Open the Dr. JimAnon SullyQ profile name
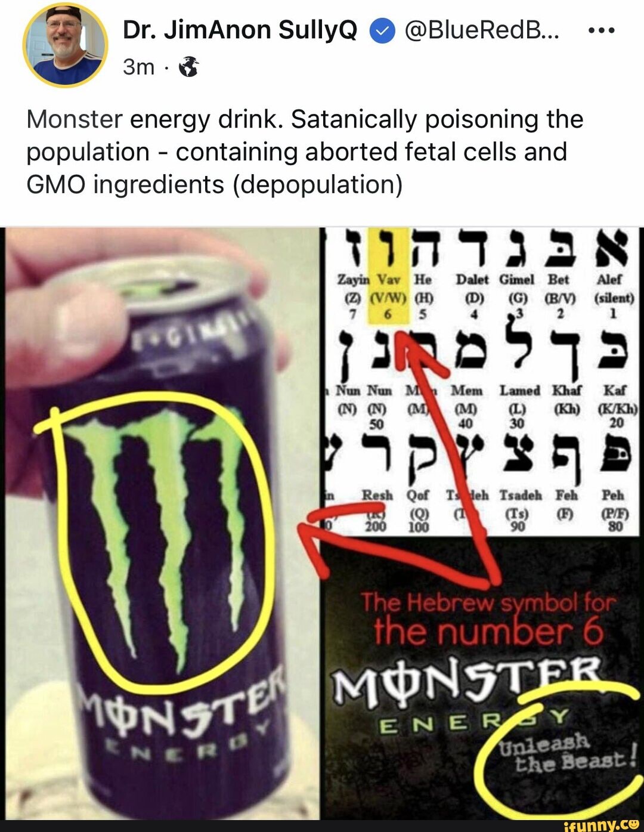 240,30
